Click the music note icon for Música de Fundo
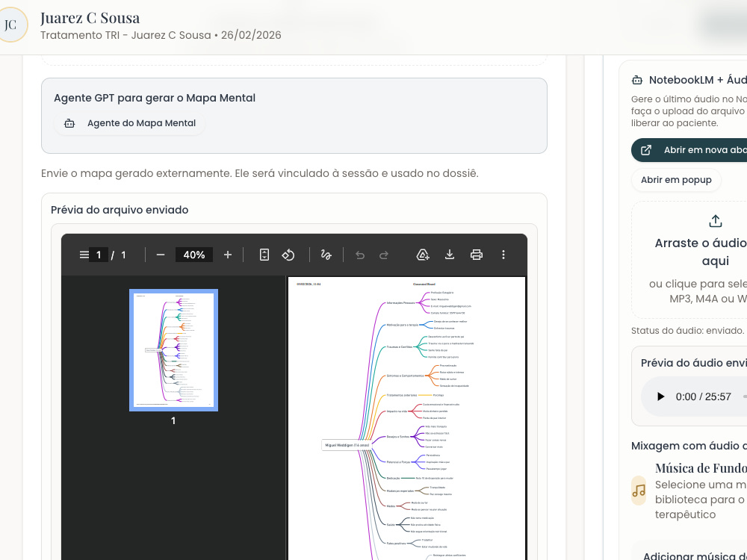This screenshot has height=560, width=747. click(639, 491)
